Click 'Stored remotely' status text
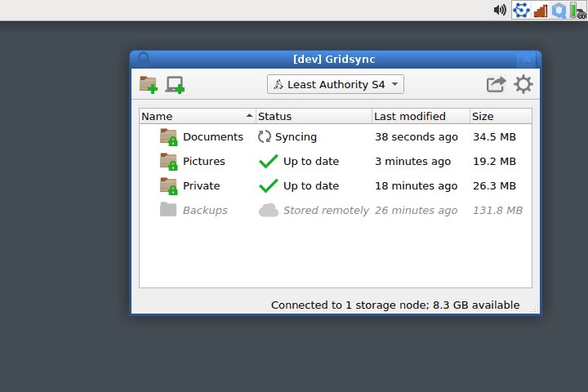Screen dimensions: 588x392 326,211
